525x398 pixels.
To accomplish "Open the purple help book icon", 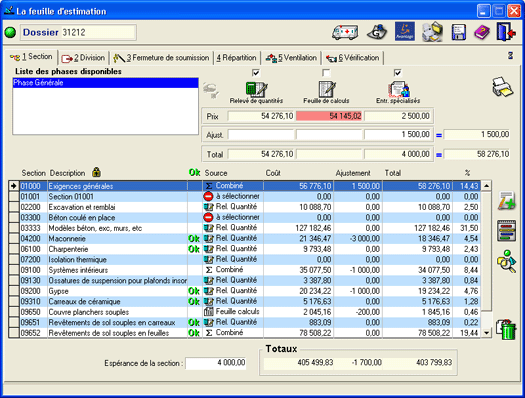I will (481, 32).
